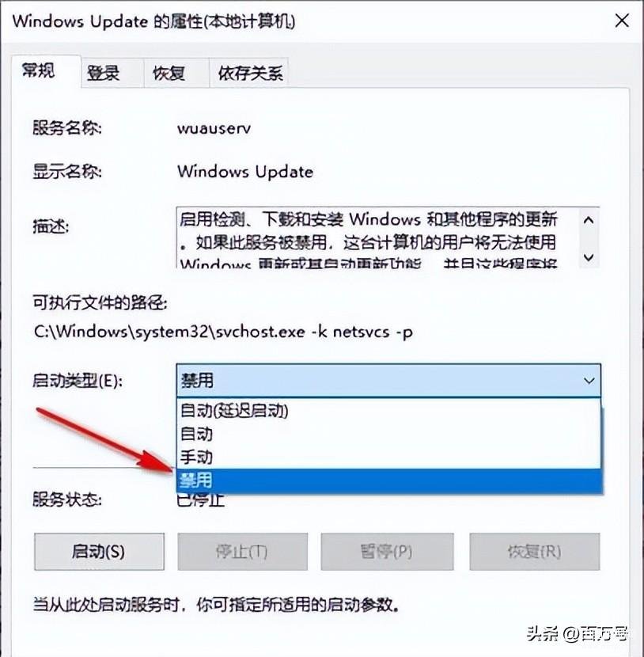Close the Windows Update properties dialog
The width and height of the screenshot is (644, 657).
point(622,21)
